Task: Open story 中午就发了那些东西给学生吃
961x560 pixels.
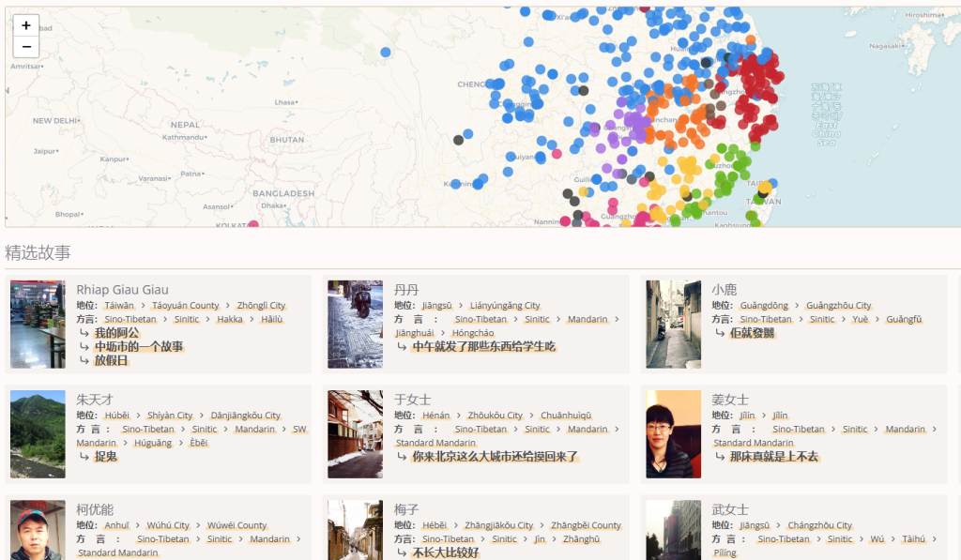Action: point(483,346)
